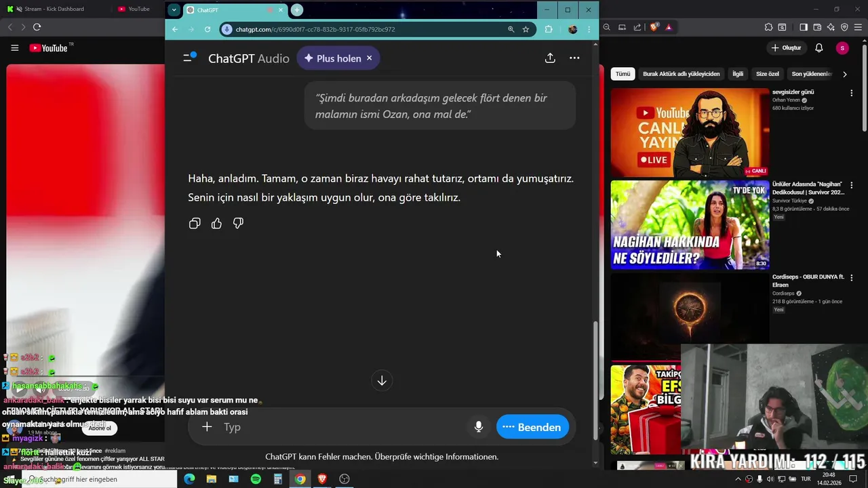Start dictation with the microphone icon
868x488 pixels.
click(x=479, y=427)
